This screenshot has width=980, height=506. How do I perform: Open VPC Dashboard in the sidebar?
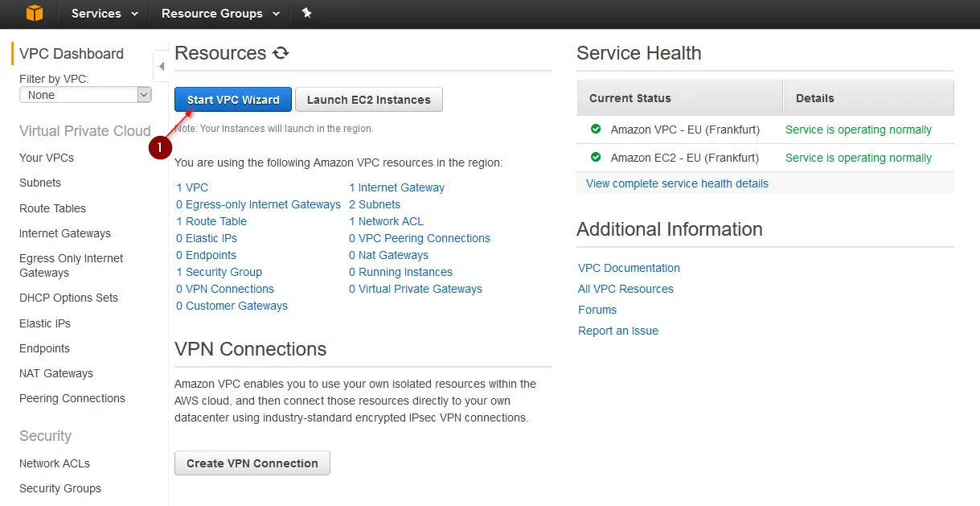tap(72, 54)
